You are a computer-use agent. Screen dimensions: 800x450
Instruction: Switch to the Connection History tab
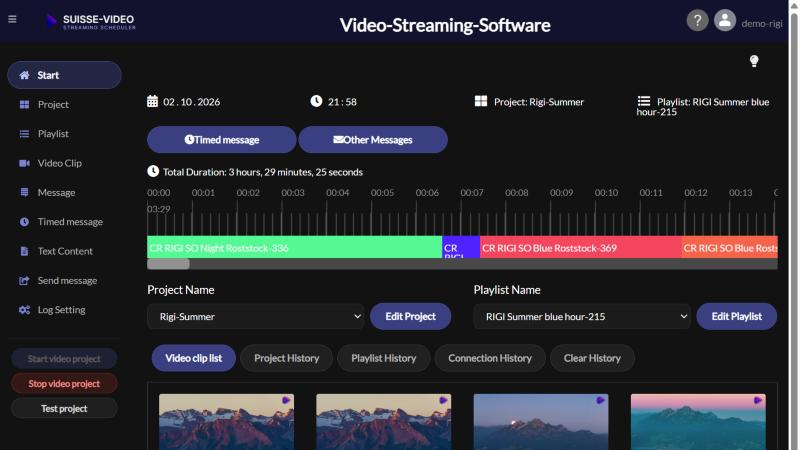pos(490,358)
